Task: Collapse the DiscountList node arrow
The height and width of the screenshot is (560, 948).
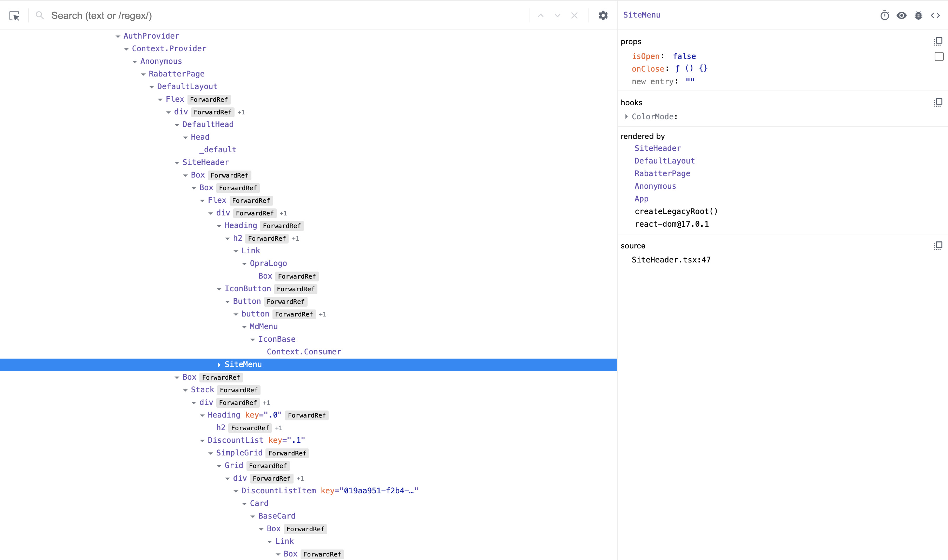Action: (x=202, y=440)
